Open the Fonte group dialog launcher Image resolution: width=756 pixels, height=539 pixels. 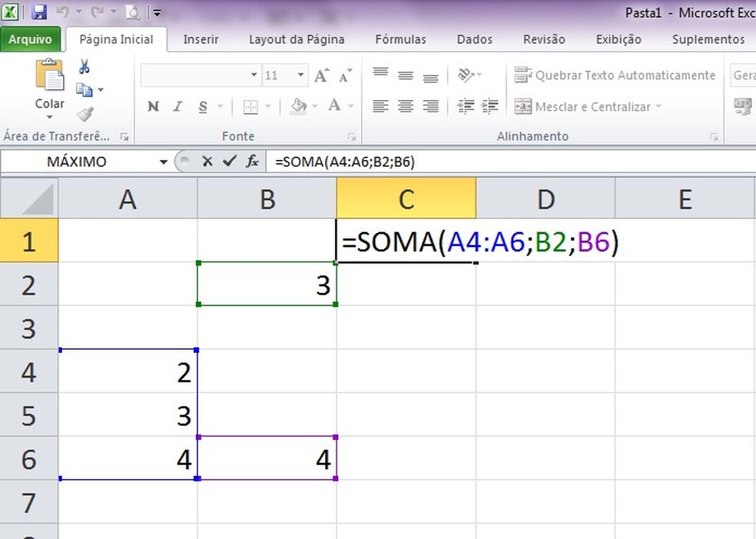pos(352,137)
